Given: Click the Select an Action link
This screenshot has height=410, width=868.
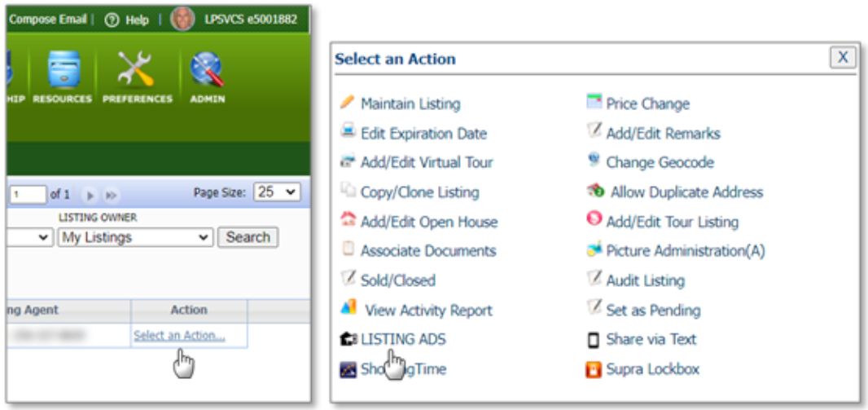Looking at the screenshot, I should point(179,335).
